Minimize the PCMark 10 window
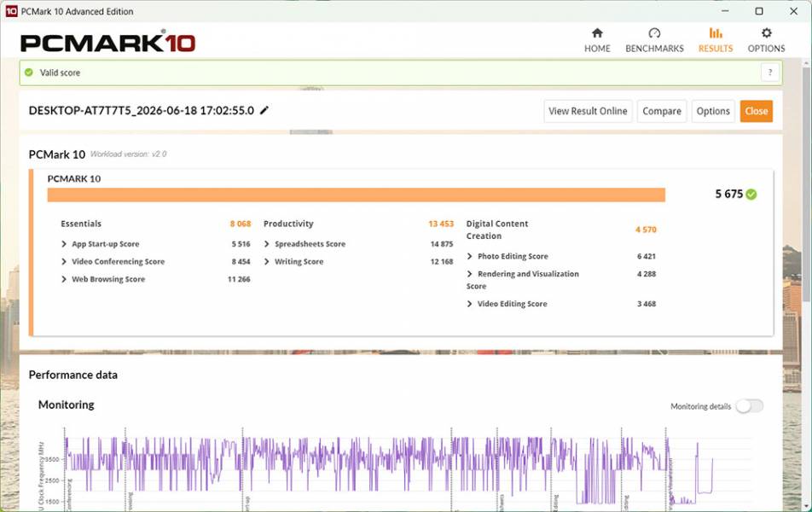The width and height of the screenshot is (812, 512). (x=725, y=11)
